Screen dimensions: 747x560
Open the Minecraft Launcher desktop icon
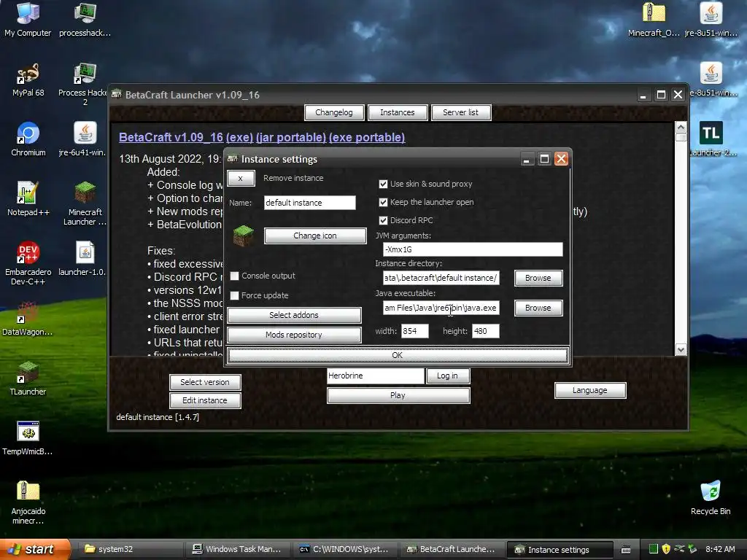[85, 203]
